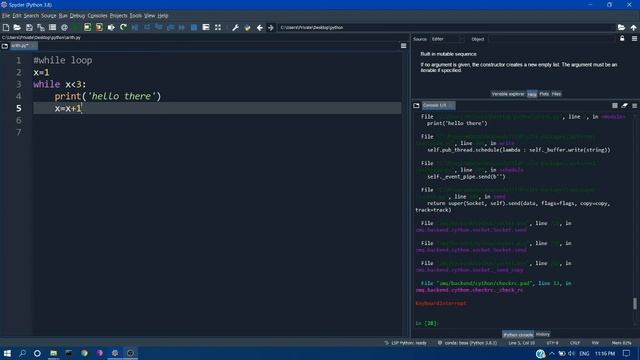The width and height of the screenshot is (640, 360).
Task: Step out/return in the debugger
Action: pyautogui.click(x=171, y=27)
